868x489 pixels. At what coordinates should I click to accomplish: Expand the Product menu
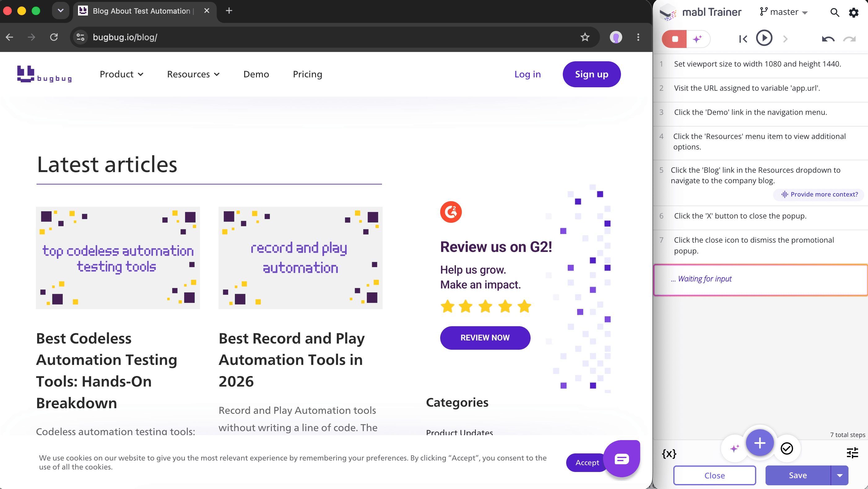click(122, 74)
